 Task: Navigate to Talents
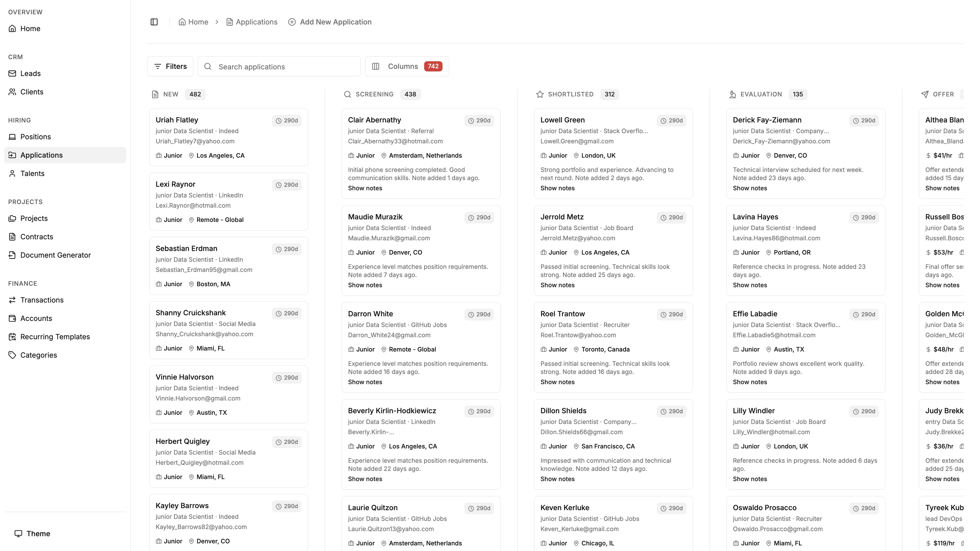click(65, 173)
